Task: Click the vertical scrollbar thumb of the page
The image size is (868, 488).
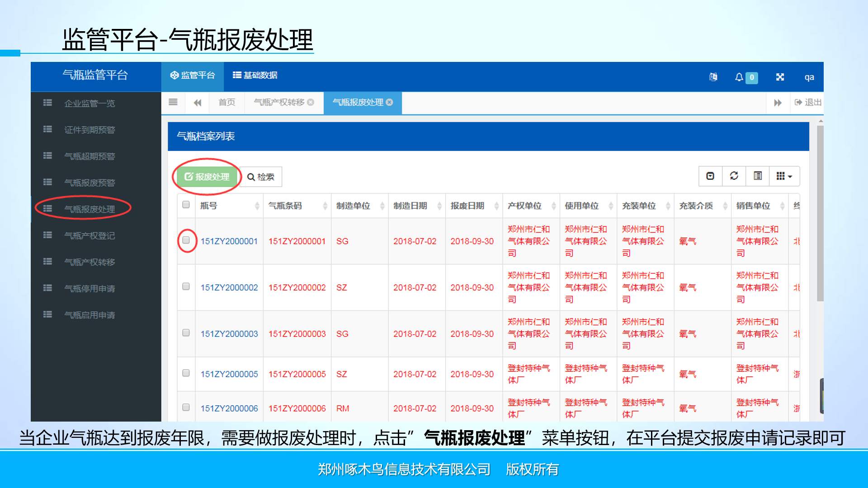Action: (820, 213)
